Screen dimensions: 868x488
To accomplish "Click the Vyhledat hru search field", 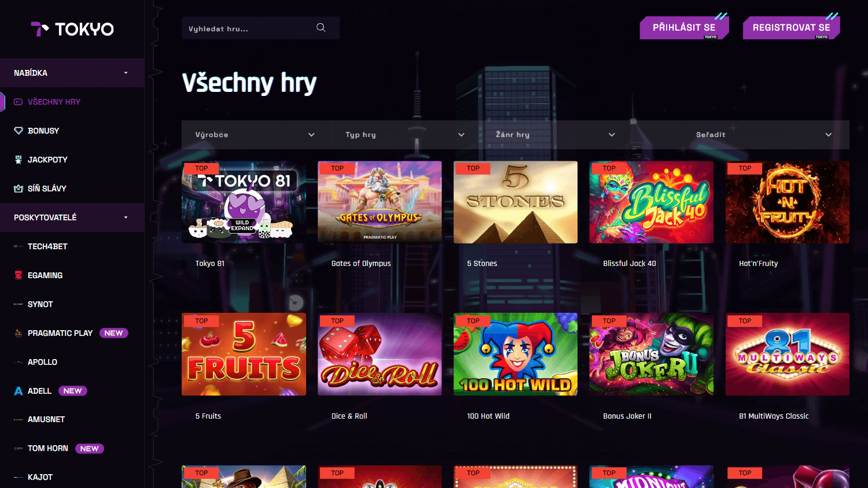I will pyautogui.click(x=260, y=28).
